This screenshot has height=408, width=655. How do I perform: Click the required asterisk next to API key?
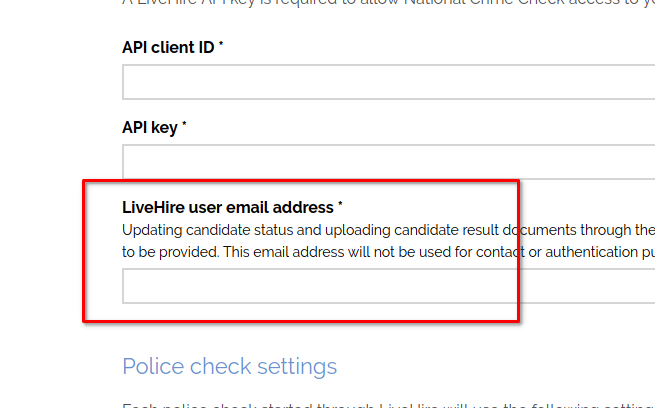click(185, 126)
